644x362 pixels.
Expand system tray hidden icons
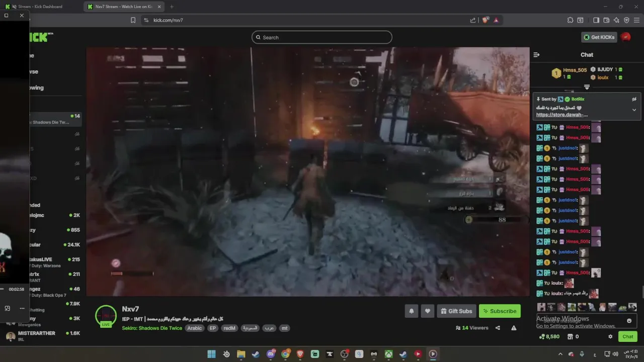[x=560, y=354]
